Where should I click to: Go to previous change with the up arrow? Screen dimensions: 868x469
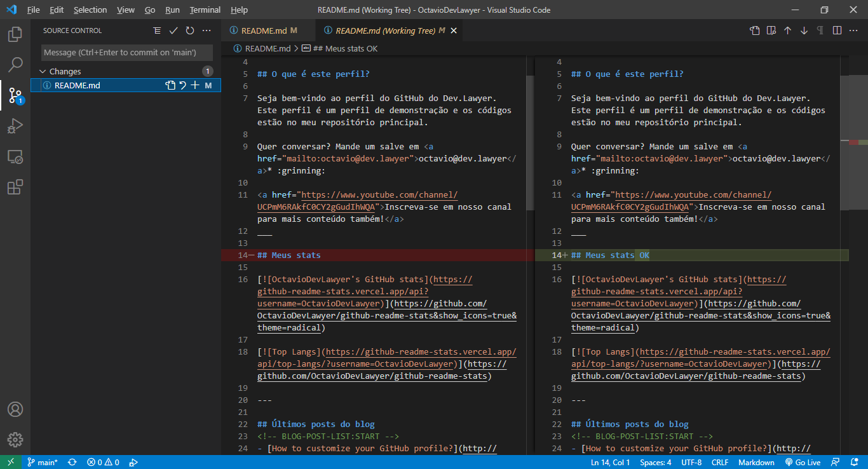(786, 30)
